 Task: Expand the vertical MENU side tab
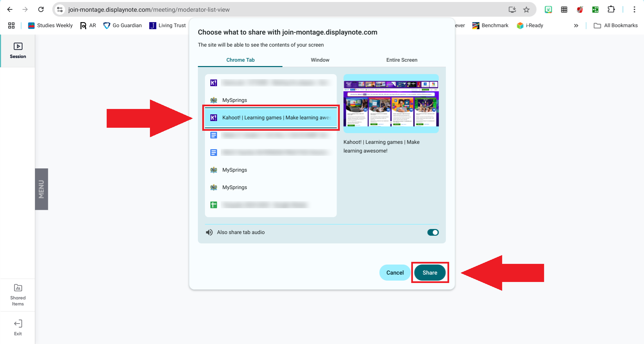(x=41, y=189)
